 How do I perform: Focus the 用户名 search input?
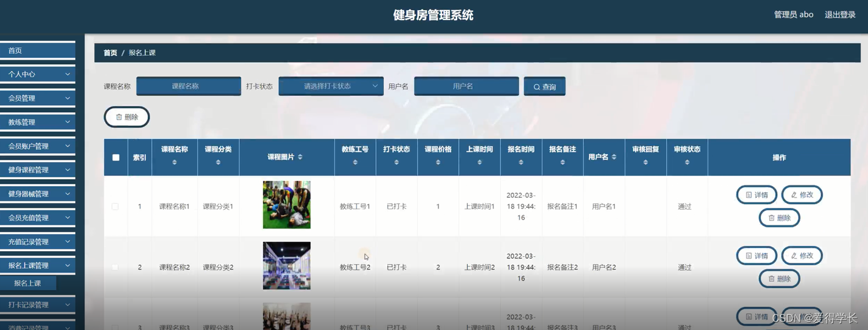[467, 86]
